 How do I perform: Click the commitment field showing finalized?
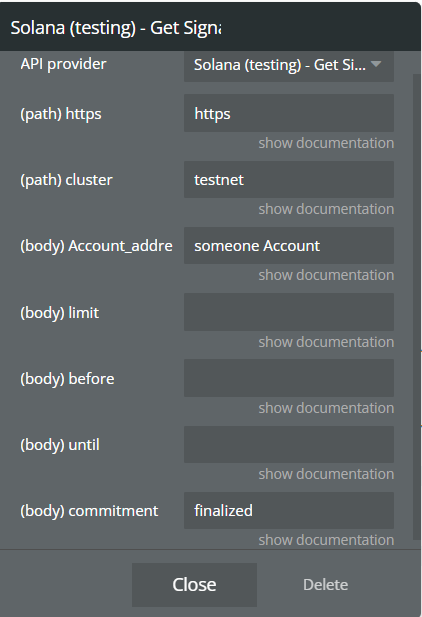pos(289,510)
